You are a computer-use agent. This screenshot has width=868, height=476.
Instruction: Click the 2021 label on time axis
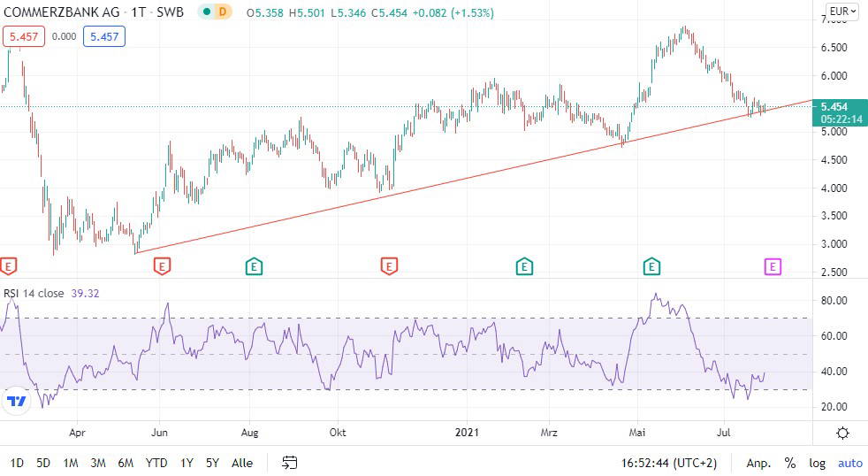[x=467, y=433]
